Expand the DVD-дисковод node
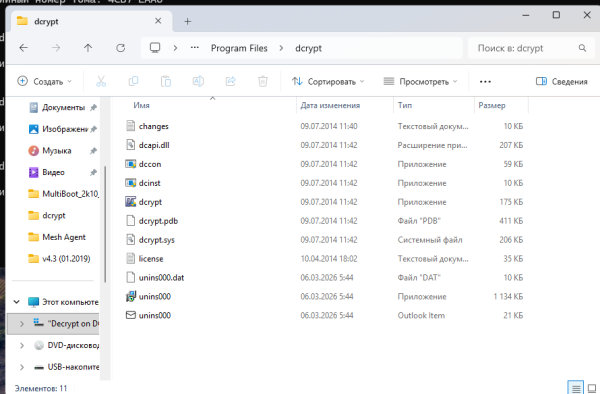 click(22, 345)
